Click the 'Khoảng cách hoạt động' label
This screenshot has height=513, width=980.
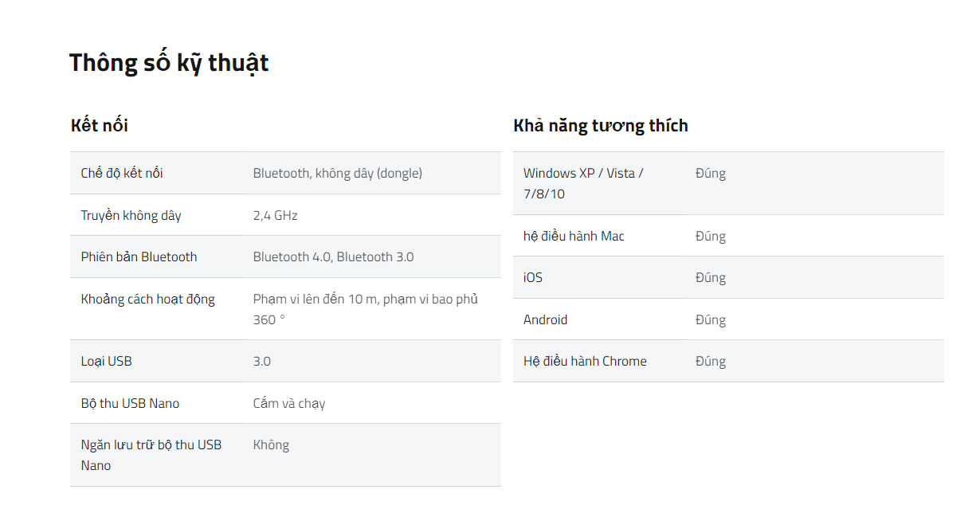tap(148, 299)
